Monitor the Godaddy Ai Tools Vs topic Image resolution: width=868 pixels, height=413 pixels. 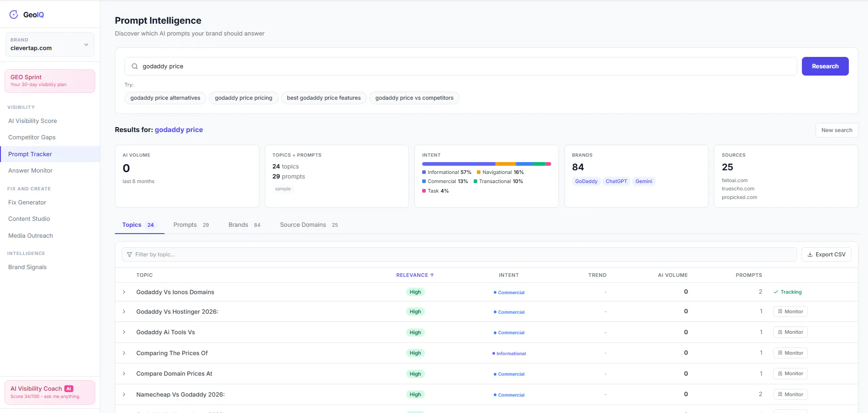[790, 332]
